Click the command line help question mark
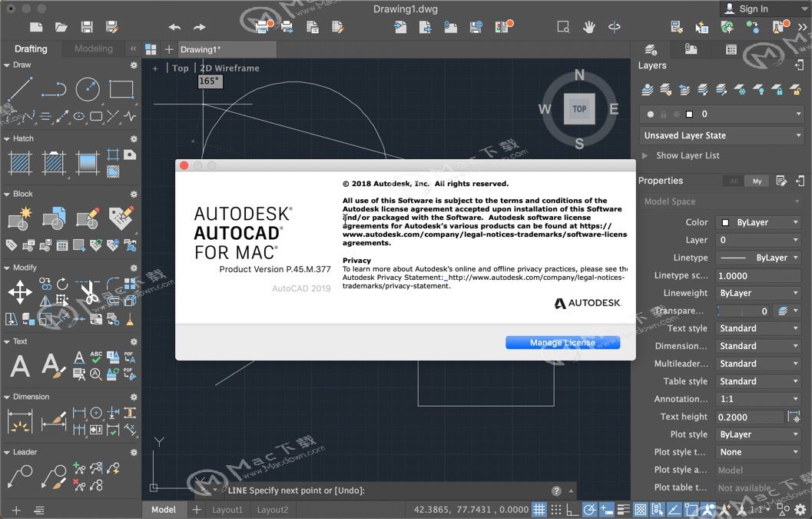This screenshot has width=812, height=519. point(556,491)
